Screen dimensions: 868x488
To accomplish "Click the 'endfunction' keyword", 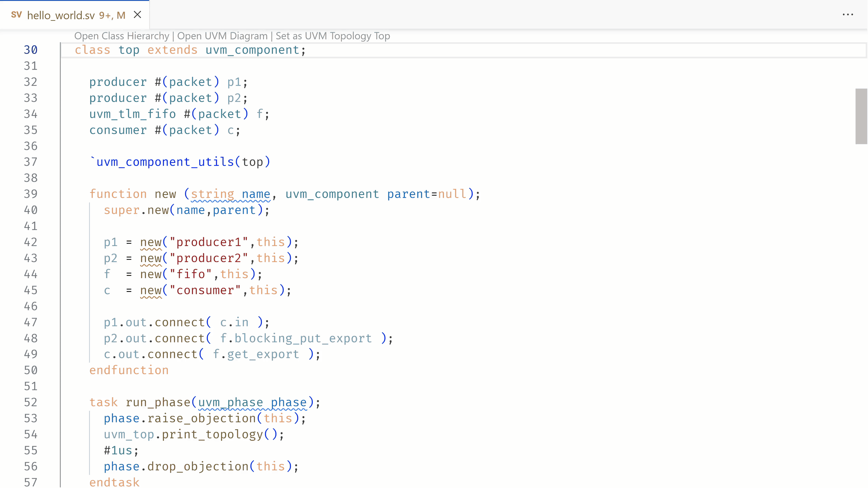I will coord(129,370).
